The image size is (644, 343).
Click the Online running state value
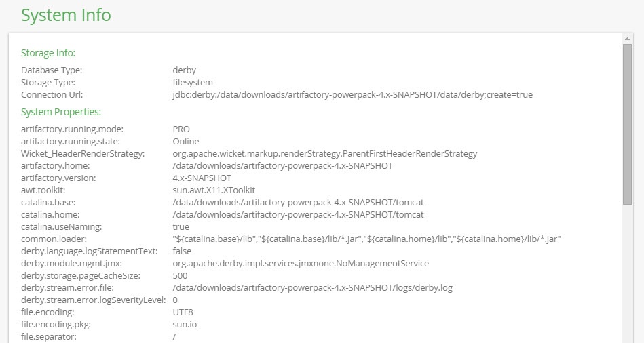(186, 142)
